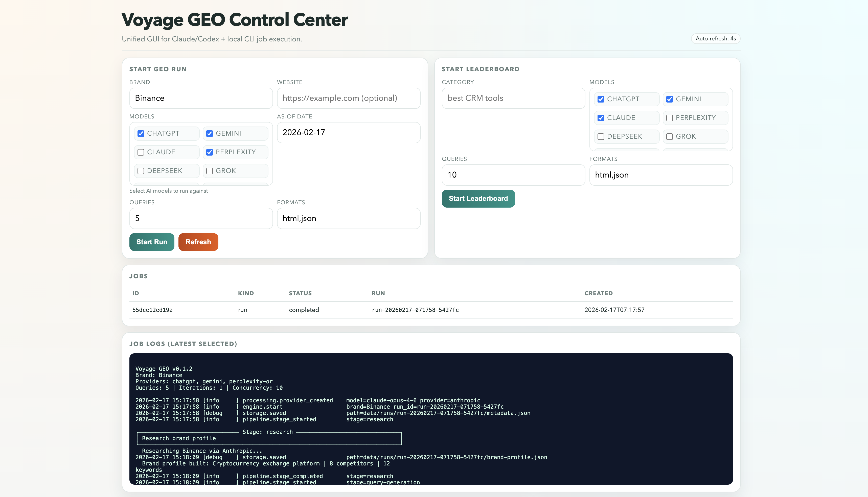This screenshot has height=497, width=868.
Task: Click the Website URL input field
Action: (348, 98)
